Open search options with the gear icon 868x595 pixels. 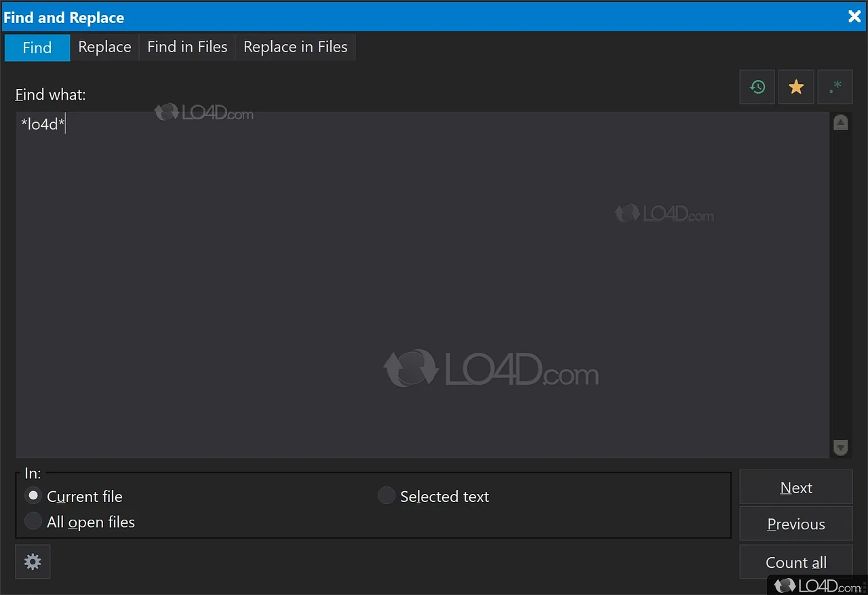click(33, 562)
